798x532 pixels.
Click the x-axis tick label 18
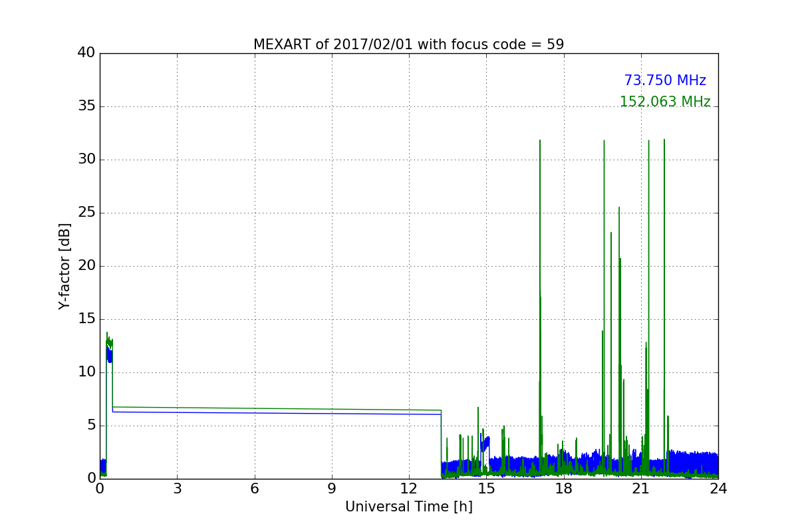[x=564, y=489]
